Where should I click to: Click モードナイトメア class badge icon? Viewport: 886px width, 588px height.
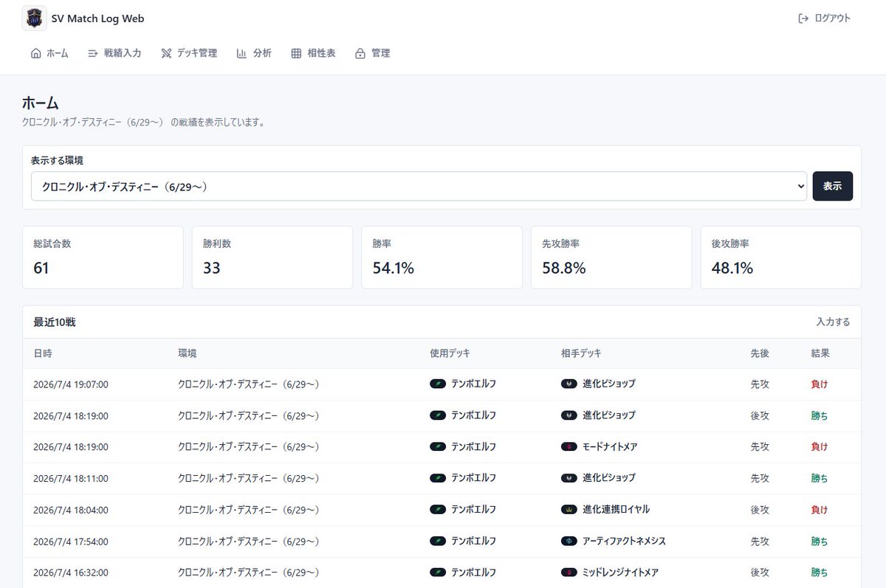point(569,446)
